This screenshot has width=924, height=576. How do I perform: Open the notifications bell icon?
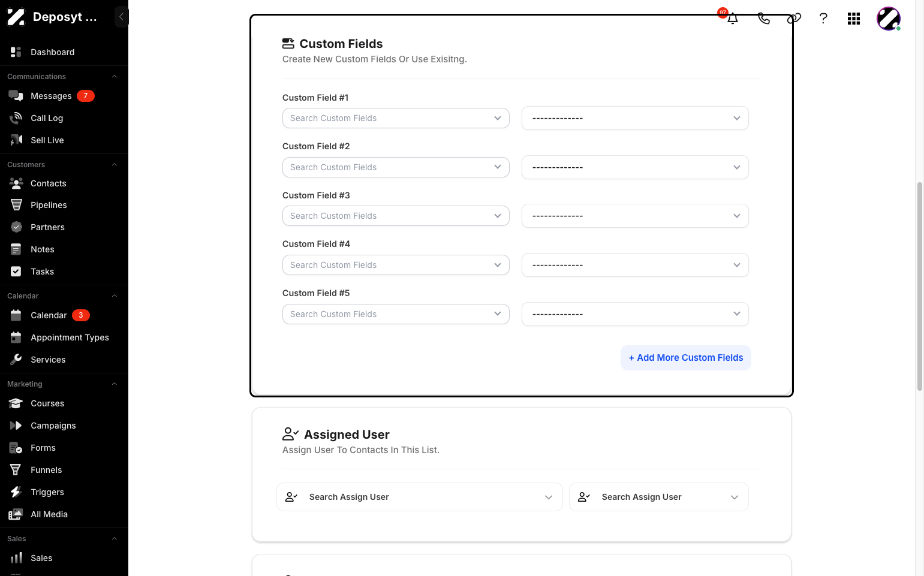pos(733,19)
